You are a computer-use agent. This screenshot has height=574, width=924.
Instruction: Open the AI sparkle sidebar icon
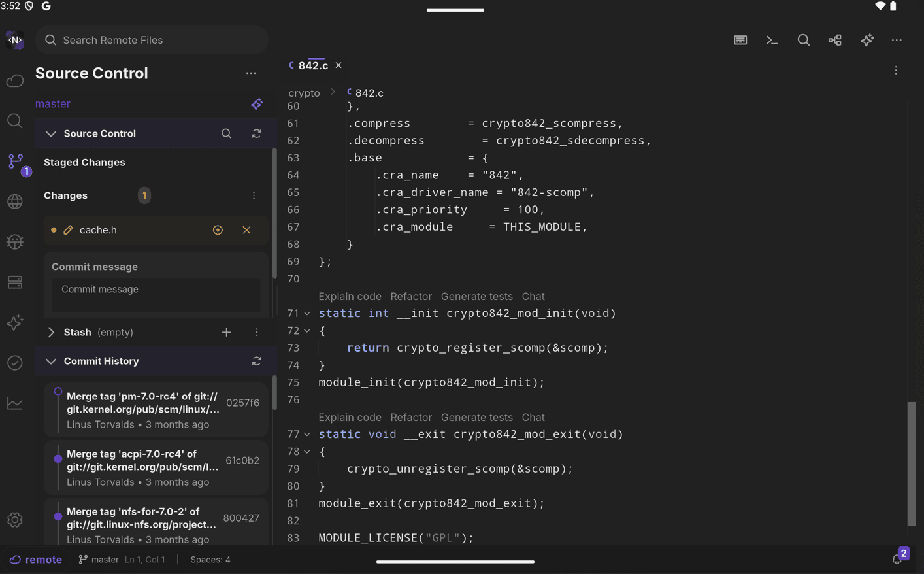tap(15, 322)
